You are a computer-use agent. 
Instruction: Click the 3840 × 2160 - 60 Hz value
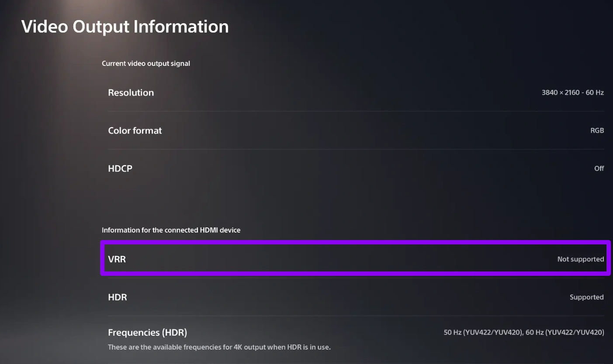(x=572, y=93)
